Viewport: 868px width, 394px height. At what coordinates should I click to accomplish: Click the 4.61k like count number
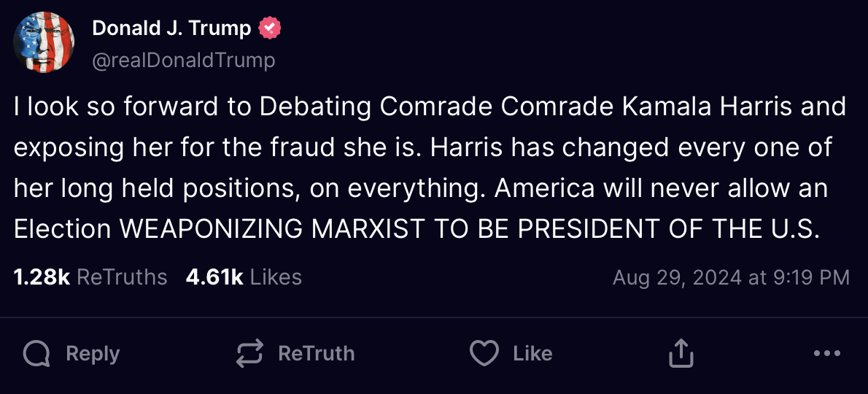[214, 277]
